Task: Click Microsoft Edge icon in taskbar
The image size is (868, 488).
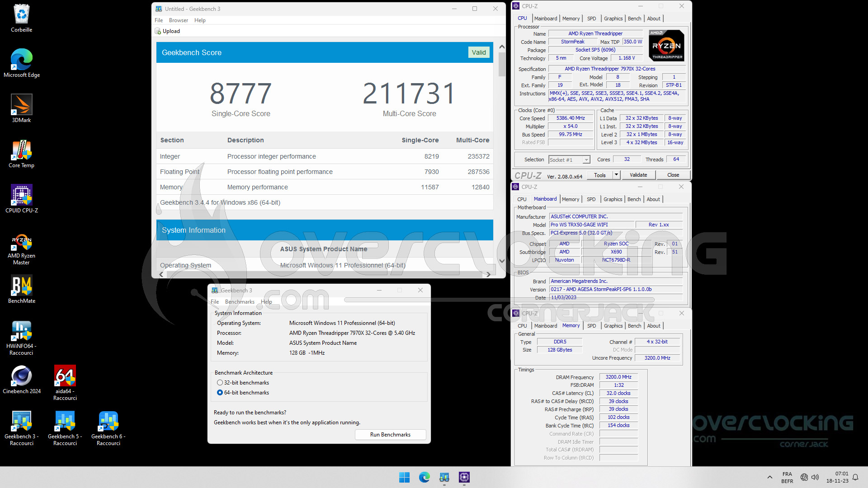Action: (x=424, y=477)
